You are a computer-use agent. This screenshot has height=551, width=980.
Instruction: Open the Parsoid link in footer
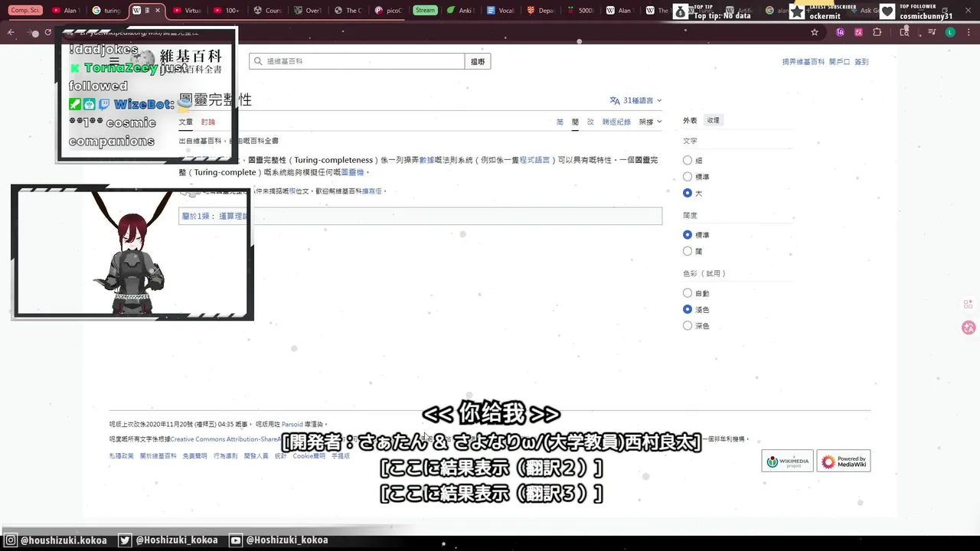coord(292,424)
